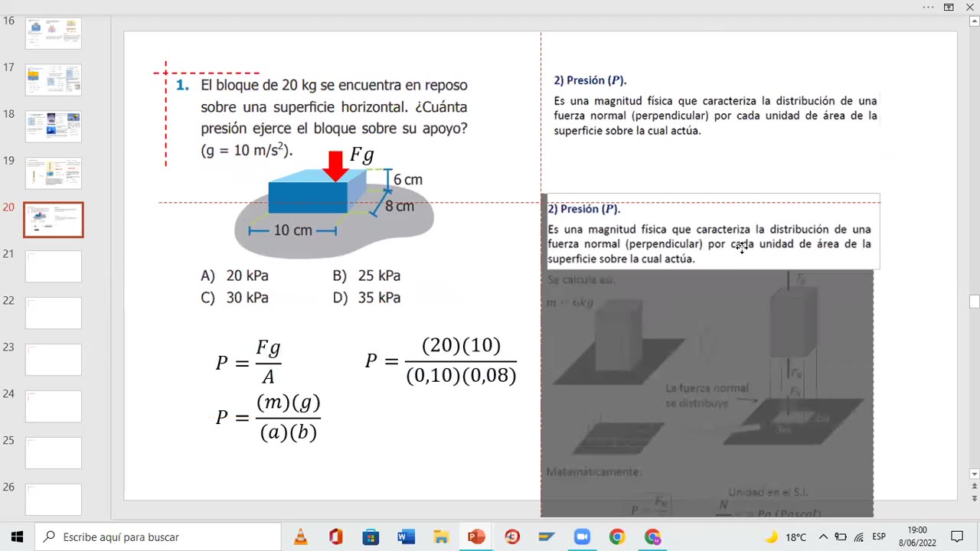Viewport: 980px width, 551px height.
Task: Switch to PowerPoint taskbar icon
Action: click(476, 536)
